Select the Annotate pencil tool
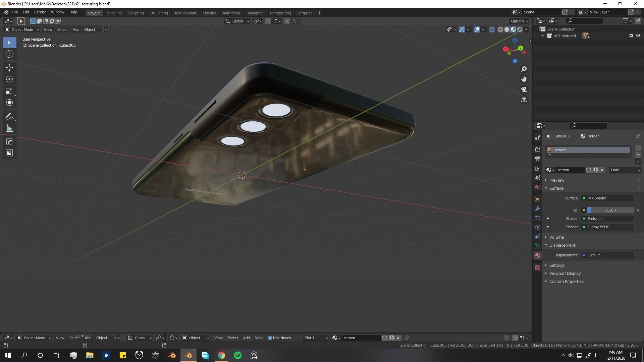The width and height of the screenshot is (644, 362). [9, 117]
